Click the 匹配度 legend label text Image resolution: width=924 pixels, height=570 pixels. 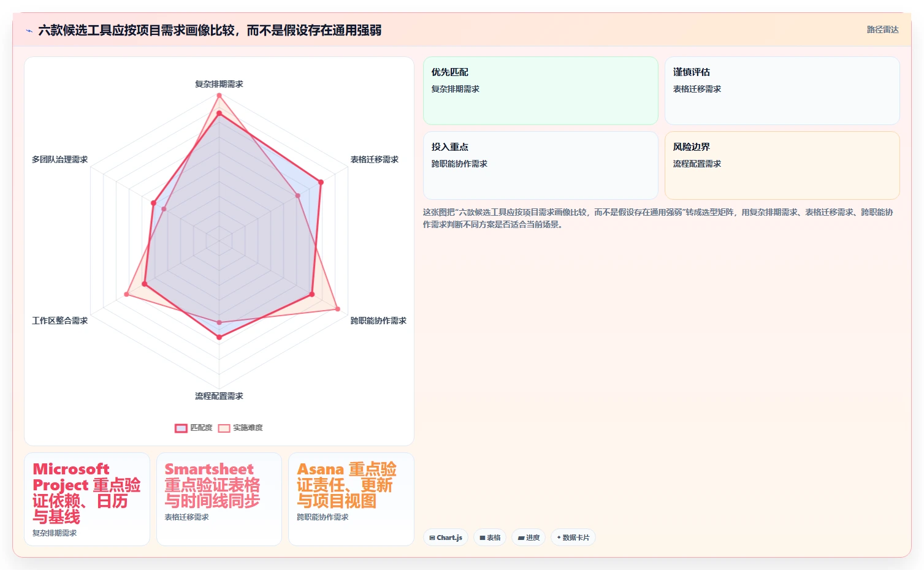point(201,428)
